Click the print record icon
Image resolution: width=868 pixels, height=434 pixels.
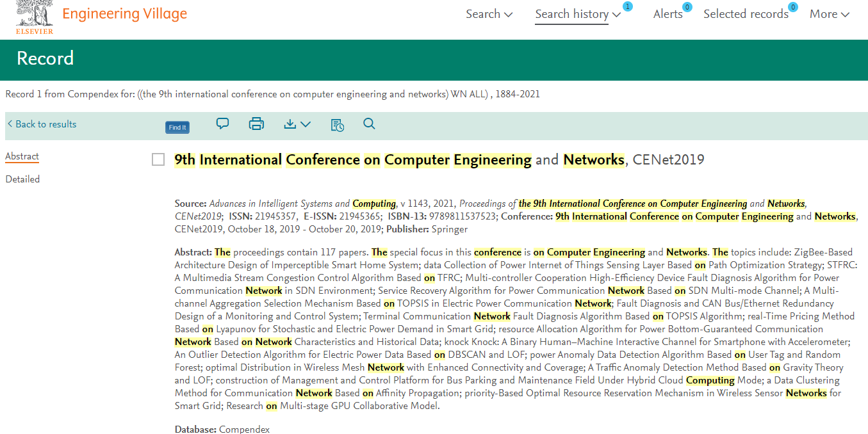[x=256, y=124]
